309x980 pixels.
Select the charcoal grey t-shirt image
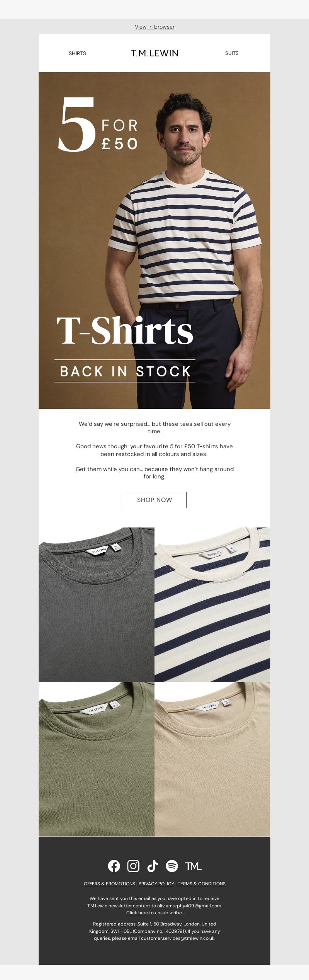(x=97, y=604)
